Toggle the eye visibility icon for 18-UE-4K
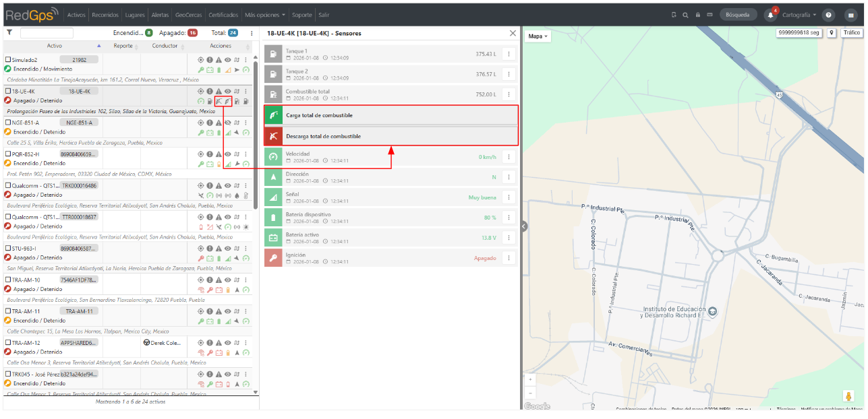The width and height of the screenshot is (868, 419). tap(228, 91)
